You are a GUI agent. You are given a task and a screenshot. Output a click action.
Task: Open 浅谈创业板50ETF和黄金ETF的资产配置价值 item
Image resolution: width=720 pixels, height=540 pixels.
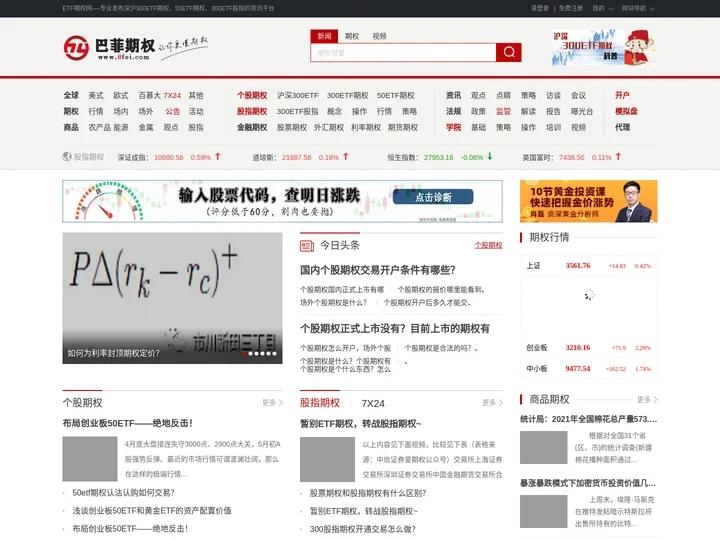152,511
